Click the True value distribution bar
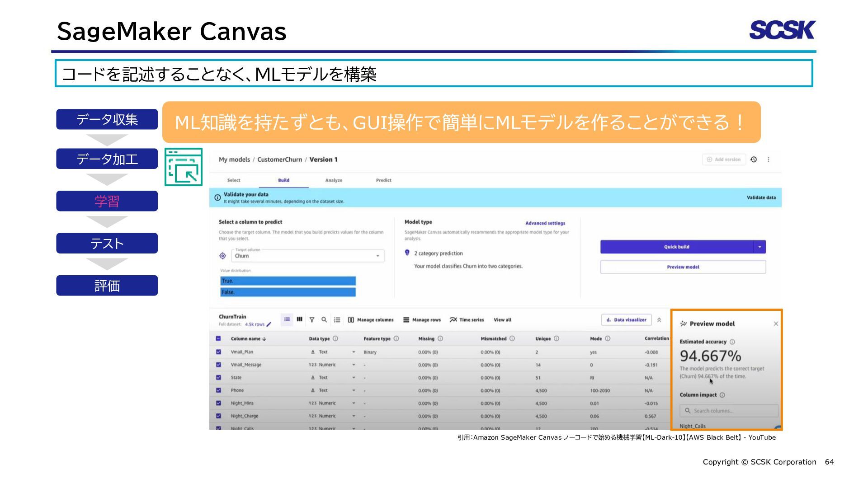Screen dimensions: 868x488 [288, 281]
